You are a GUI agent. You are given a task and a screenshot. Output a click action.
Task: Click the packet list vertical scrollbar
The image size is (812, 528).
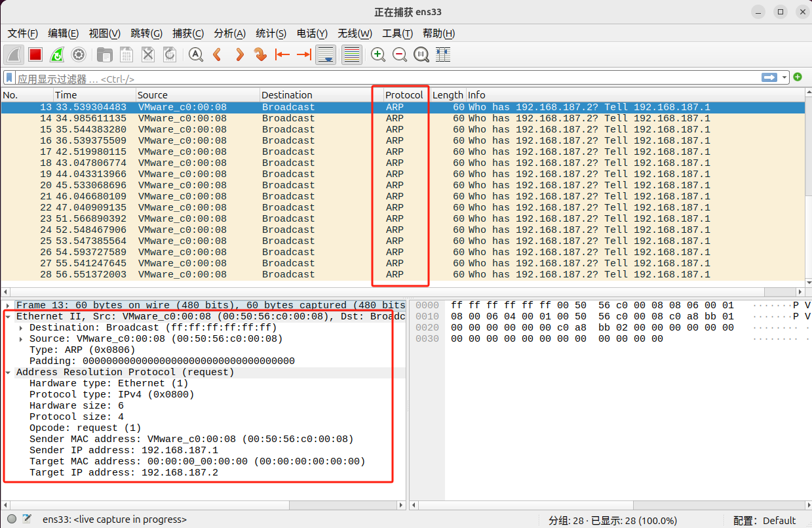[x=807, y=190]
